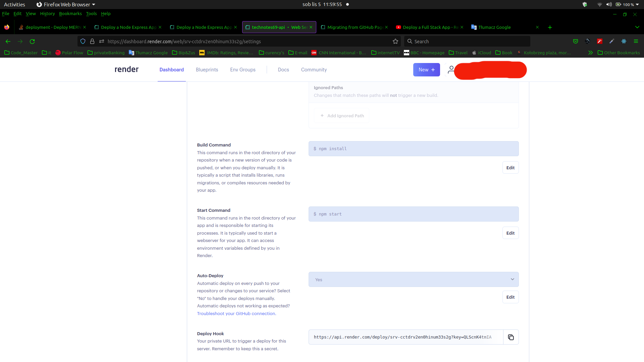Click the New + button
This screenshot has height=362, width=644.
(426, 70)
